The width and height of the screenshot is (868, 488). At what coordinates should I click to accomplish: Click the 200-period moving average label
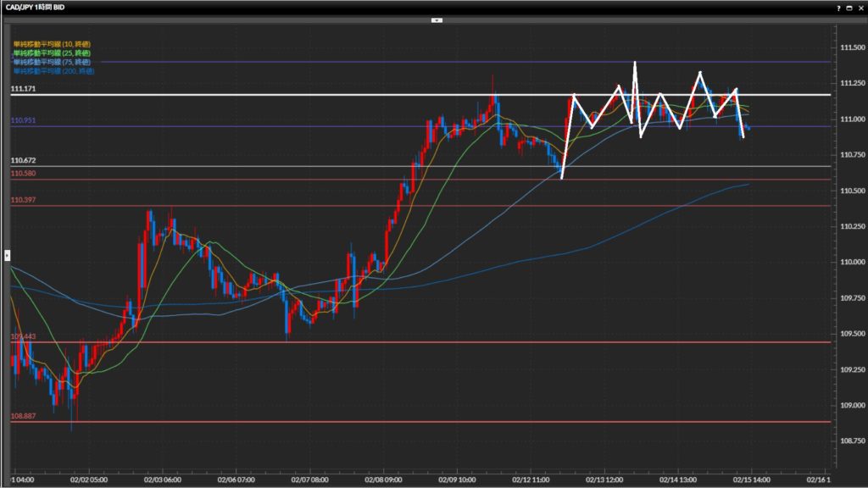(53, 71)
